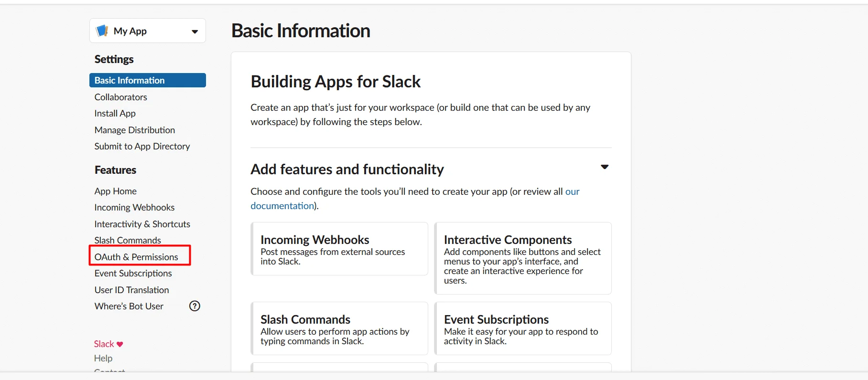
Task: Click the red heart icon beside Slack
Action: pyautogui.click(x=120, y=344)
